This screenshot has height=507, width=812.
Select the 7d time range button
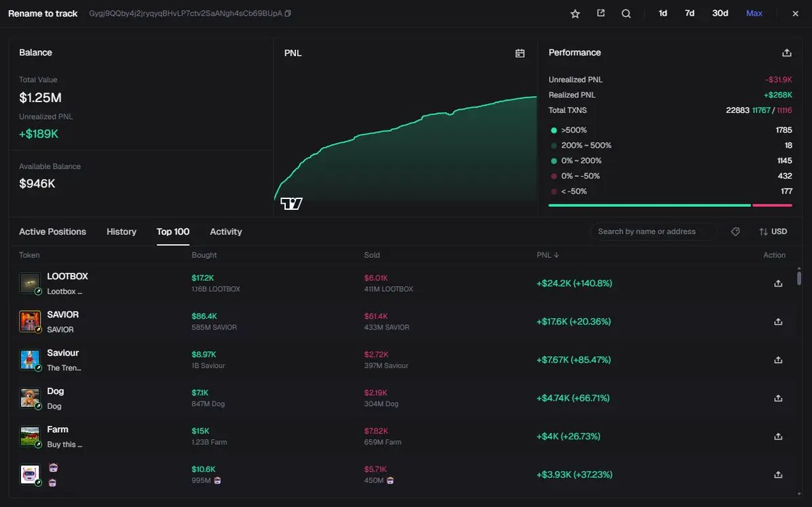[689, 14]
